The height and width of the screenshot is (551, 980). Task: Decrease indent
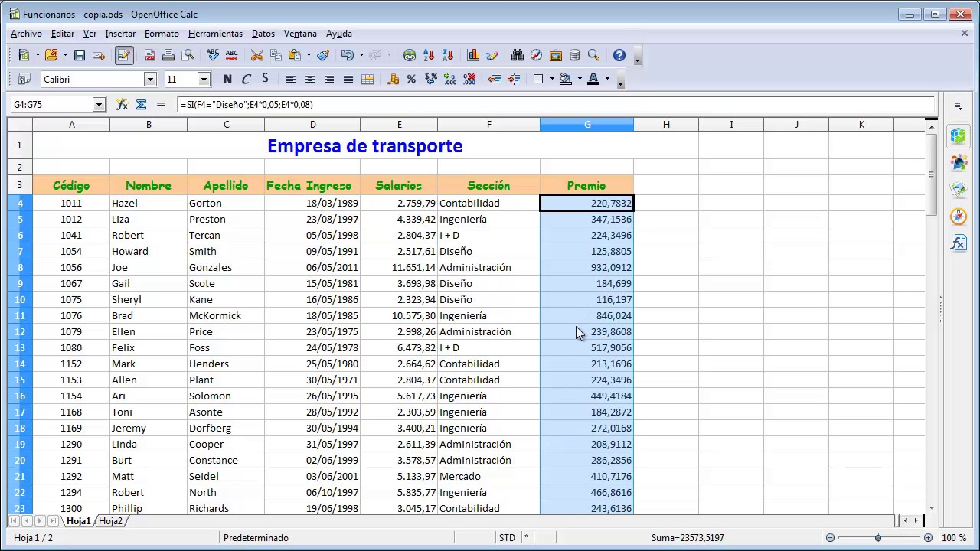coord(495,79)
